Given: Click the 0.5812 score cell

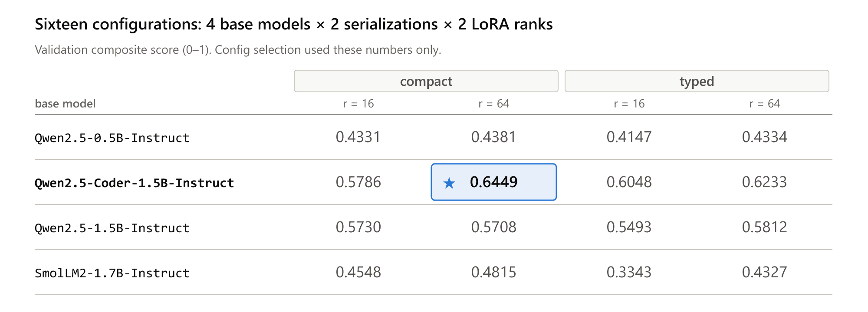Looking at the screenshot, I should click(765, 227).
